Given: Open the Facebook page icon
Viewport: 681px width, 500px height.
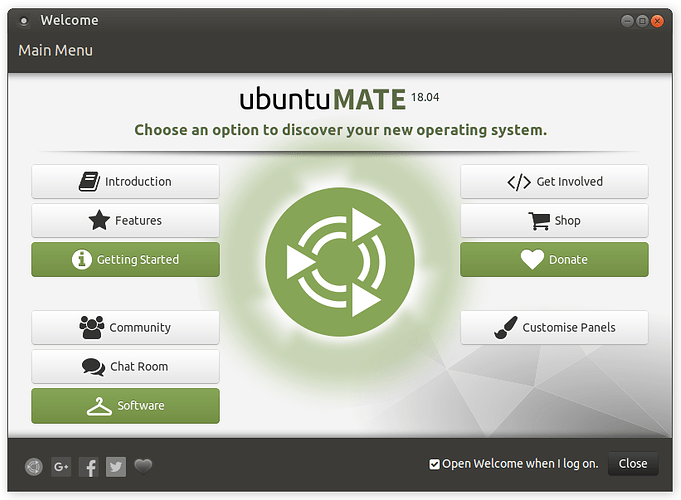Looking at the screenshot, I should click(89, 467).
